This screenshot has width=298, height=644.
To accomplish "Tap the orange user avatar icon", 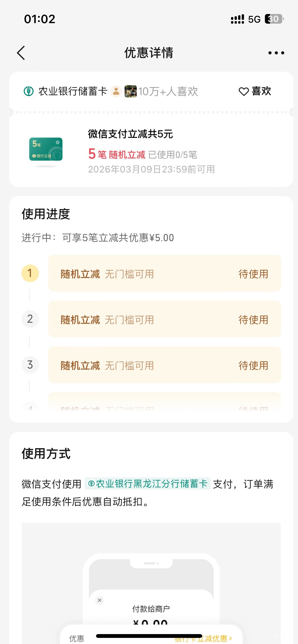I will [116, 91].
